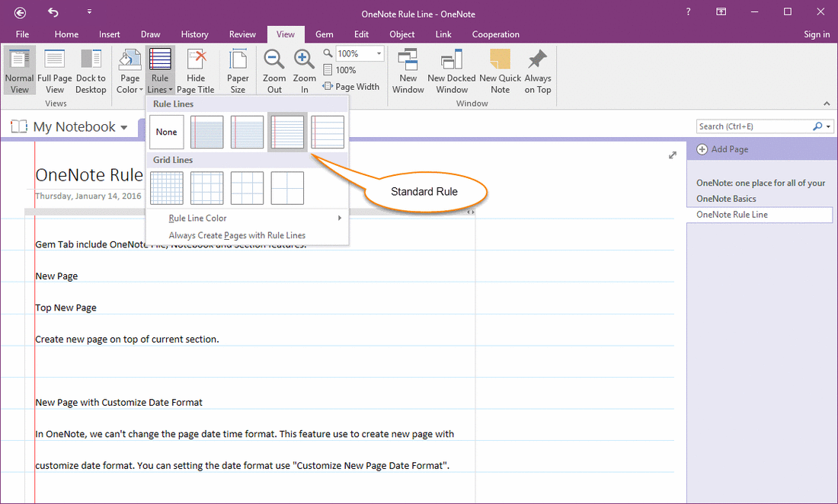Open the Gem ribbon tab
838x504 pixels.
324,34
